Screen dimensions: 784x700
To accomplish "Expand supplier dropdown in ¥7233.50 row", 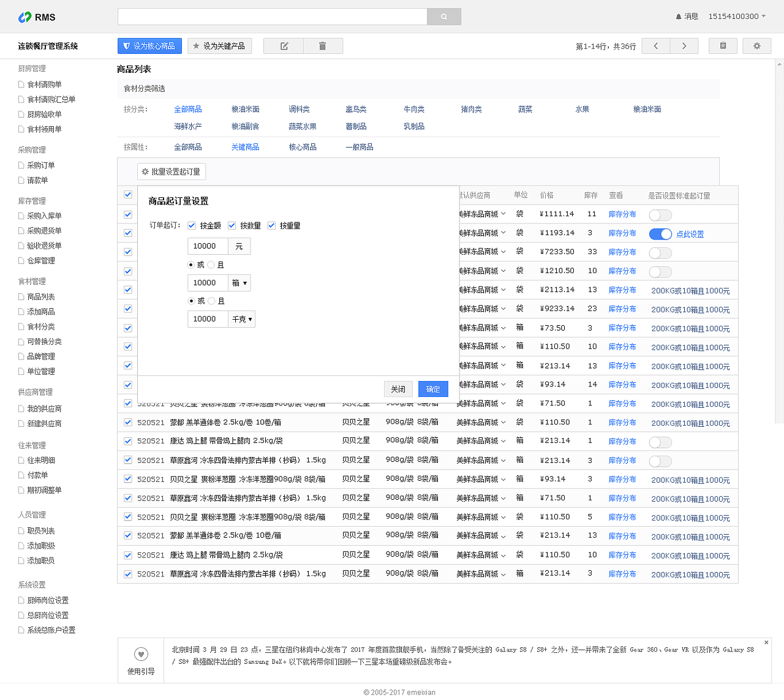I will tap(503, 251).
